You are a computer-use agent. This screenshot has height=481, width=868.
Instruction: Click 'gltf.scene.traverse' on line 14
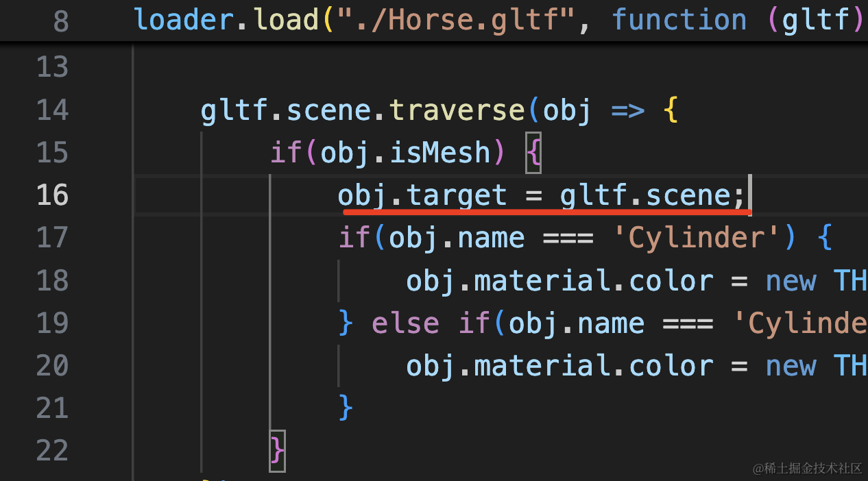point(363,110)
